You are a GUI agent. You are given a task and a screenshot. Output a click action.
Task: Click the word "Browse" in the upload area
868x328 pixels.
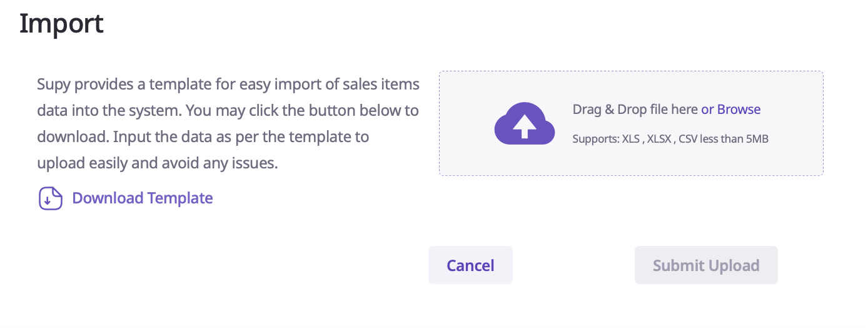pos(739,110)
